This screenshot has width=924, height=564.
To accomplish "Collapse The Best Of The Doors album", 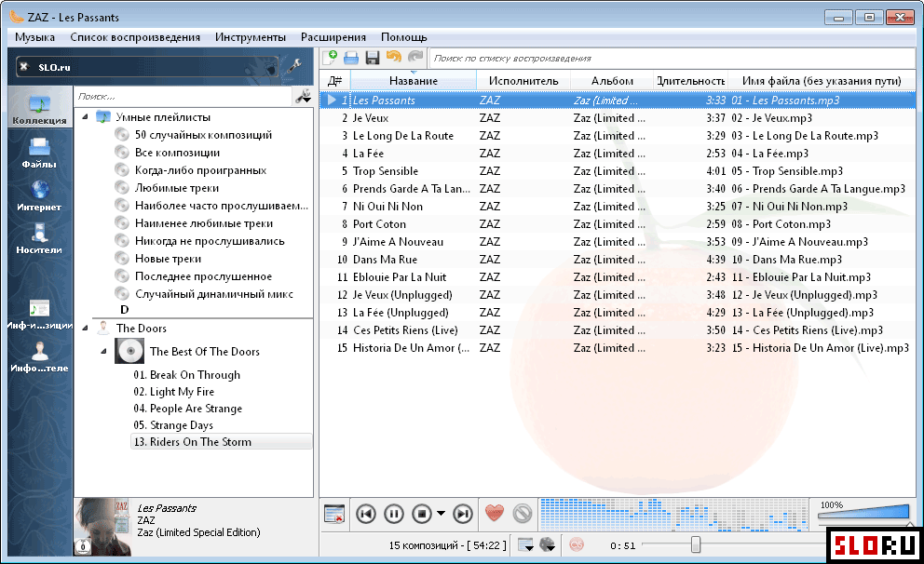I will 103,352.
